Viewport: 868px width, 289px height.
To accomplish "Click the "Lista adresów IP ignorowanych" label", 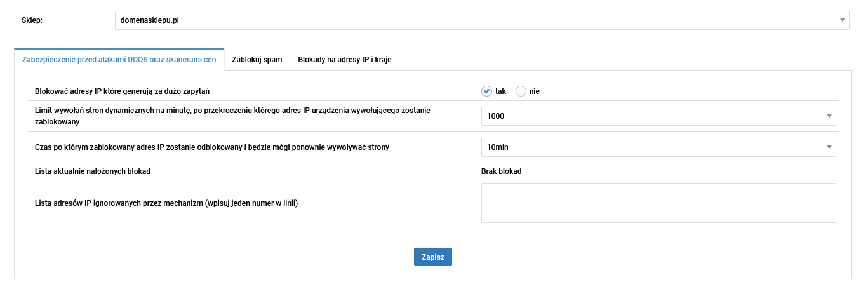I will coord(166,203).
